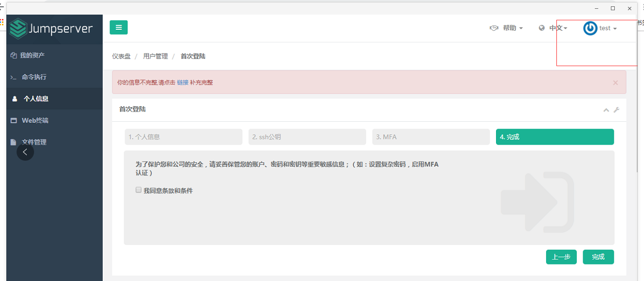This screenshot has width=644, height=281.
Task: Click the 完成 button
Action: coord(598,257)
